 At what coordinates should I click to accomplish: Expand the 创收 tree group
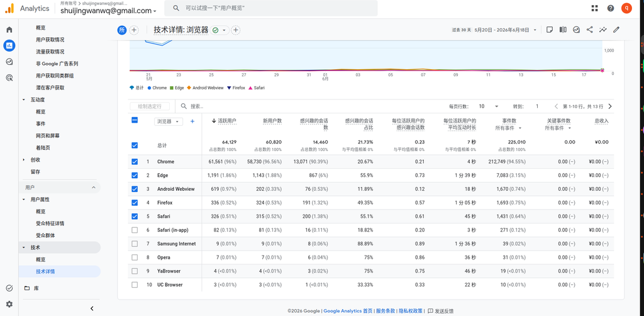pyautogui.click(x=24, y=160)
